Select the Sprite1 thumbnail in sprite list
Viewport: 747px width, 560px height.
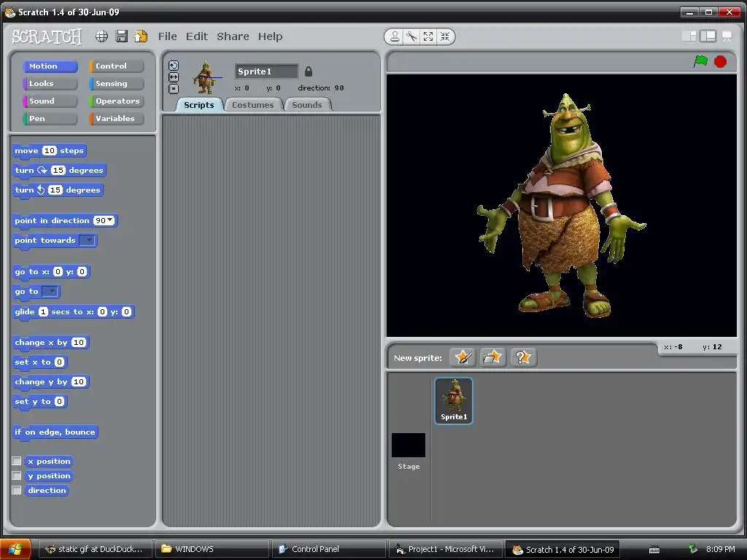(x=454, y=400)
